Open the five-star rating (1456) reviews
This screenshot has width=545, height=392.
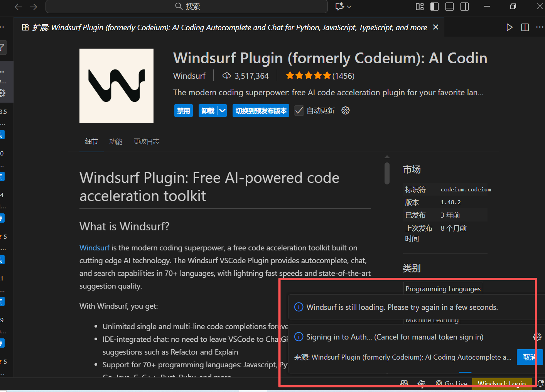(320, 76)
